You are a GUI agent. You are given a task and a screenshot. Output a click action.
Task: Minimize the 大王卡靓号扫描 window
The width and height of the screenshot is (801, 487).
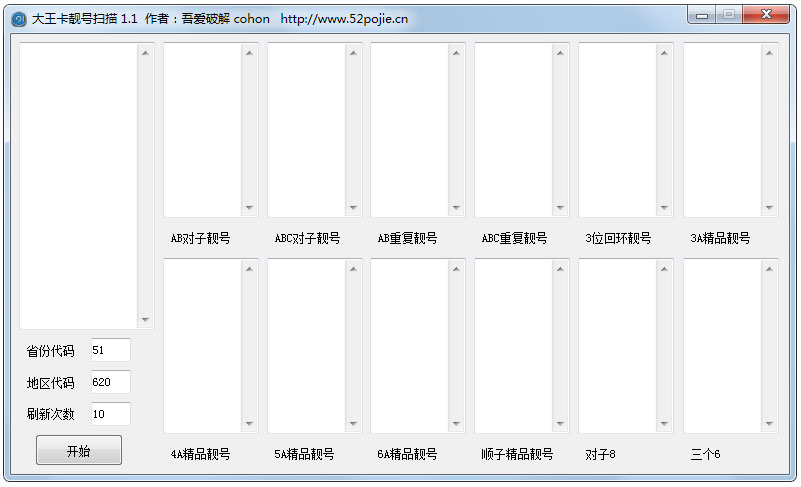click(703, 15)
